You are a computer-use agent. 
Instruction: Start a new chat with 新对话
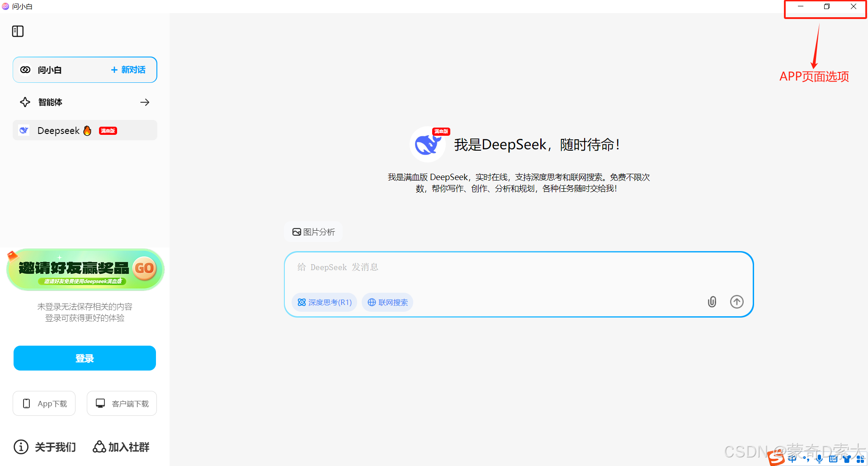[x=128, y=70]
